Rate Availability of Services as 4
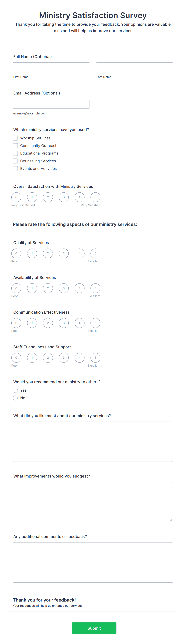This screenshot has height=644, width=186. [x=79, y=288]
